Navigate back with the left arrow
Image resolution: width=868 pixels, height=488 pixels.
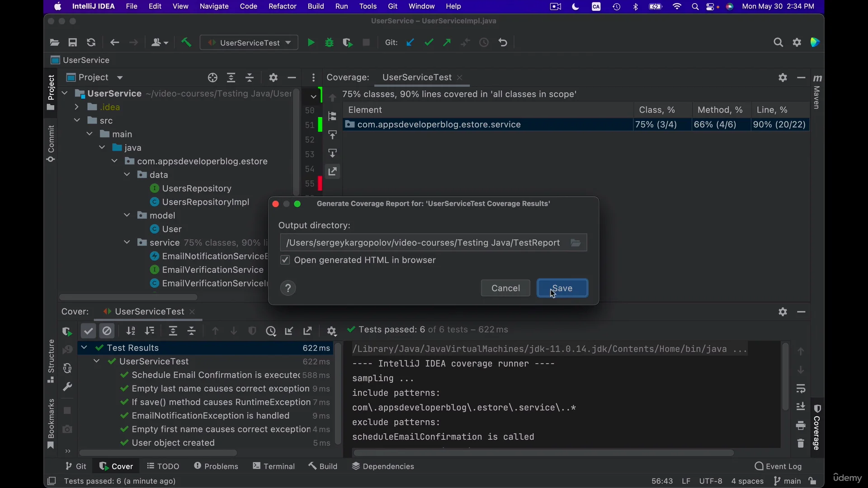point(115,42)
